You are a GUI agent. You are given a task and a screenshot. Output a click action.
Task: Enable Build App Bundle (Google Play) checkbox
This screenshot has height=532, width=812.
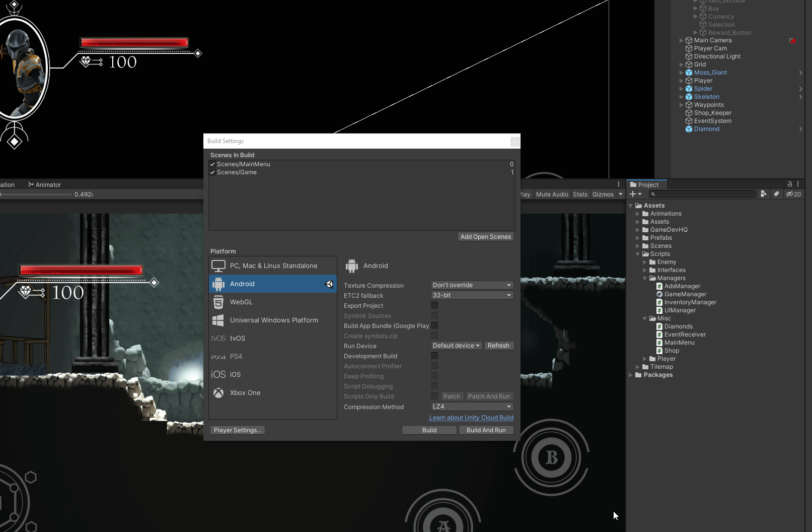pyautogui.click(x=434, y=325)
